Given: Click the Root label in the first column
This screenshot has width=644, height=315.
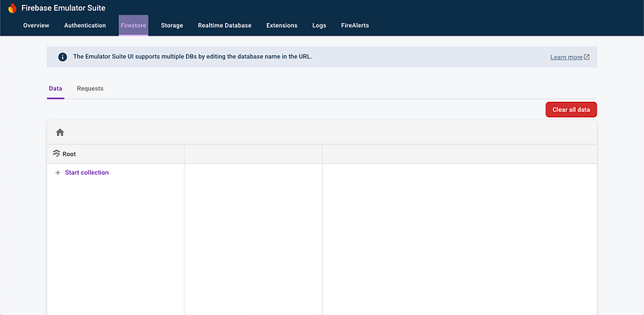Looking at the screenshot, I should (69, 155).
